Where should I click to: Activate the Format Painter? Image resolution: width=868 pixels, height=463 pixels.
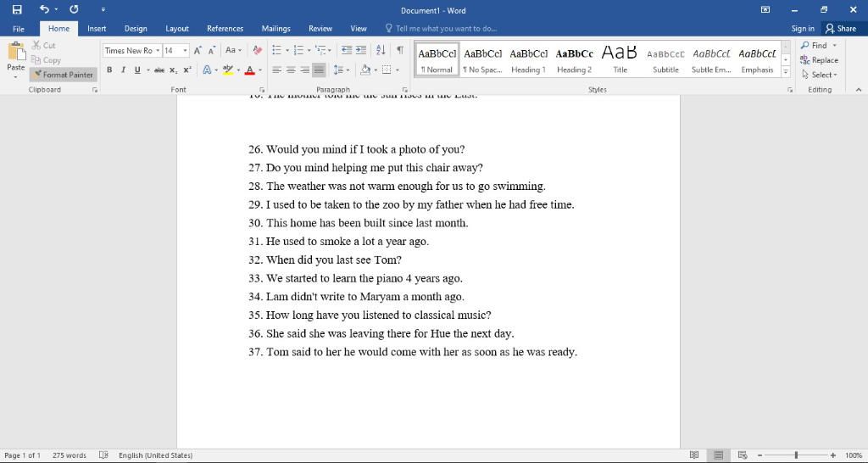[x=63, y=75]
